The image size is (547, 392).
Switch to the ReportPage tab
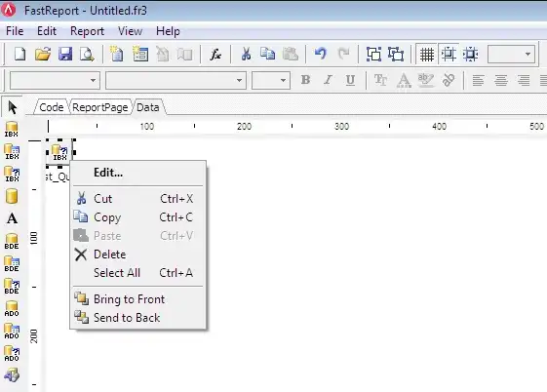coord(100,107)
